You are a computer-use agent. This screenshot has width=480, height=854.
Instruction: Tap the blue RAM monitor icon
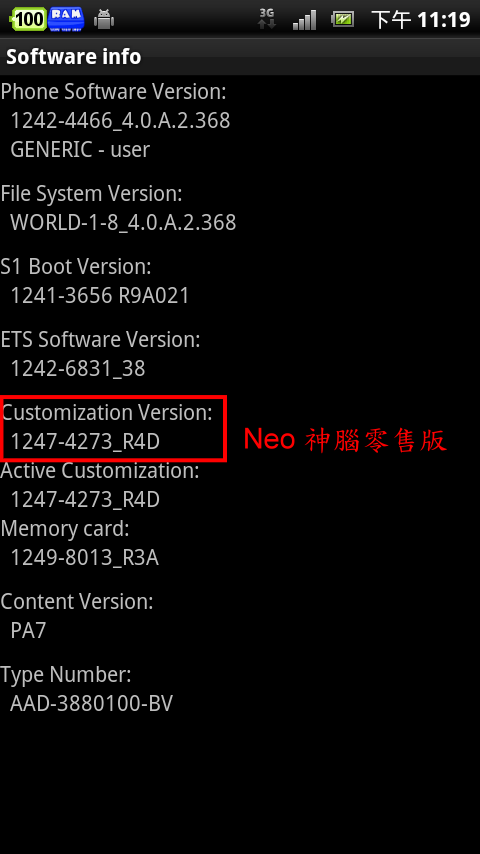[66, 19]
